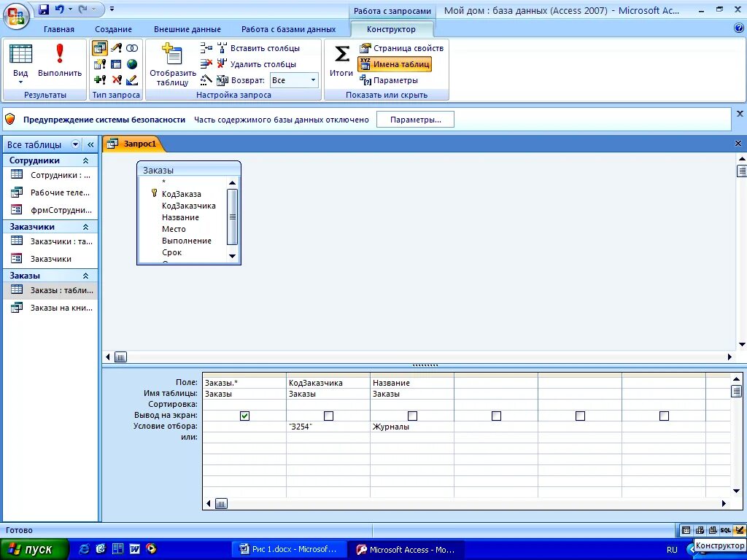Check show box in fourth grid column

(496, 416)
